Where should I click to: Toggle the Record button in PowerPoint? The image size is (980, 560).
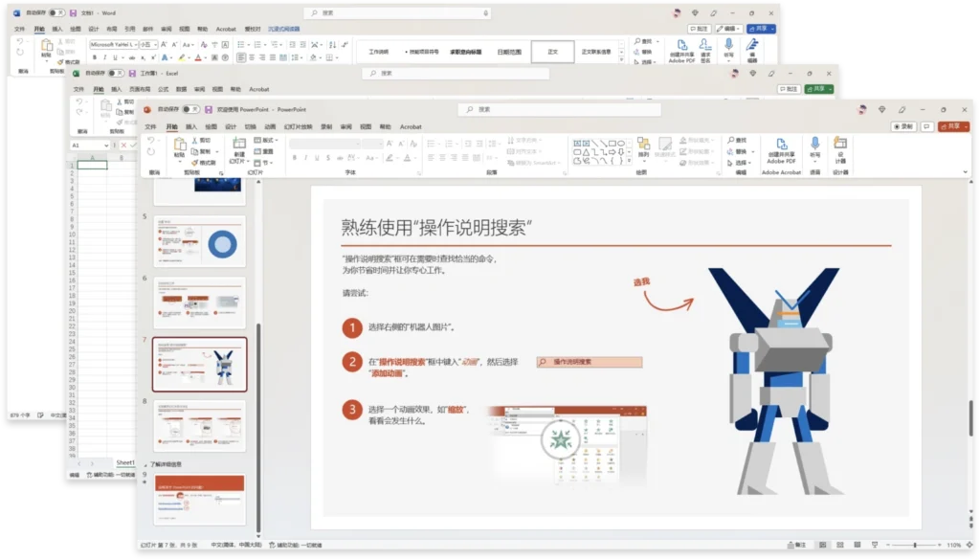[903, 126]
